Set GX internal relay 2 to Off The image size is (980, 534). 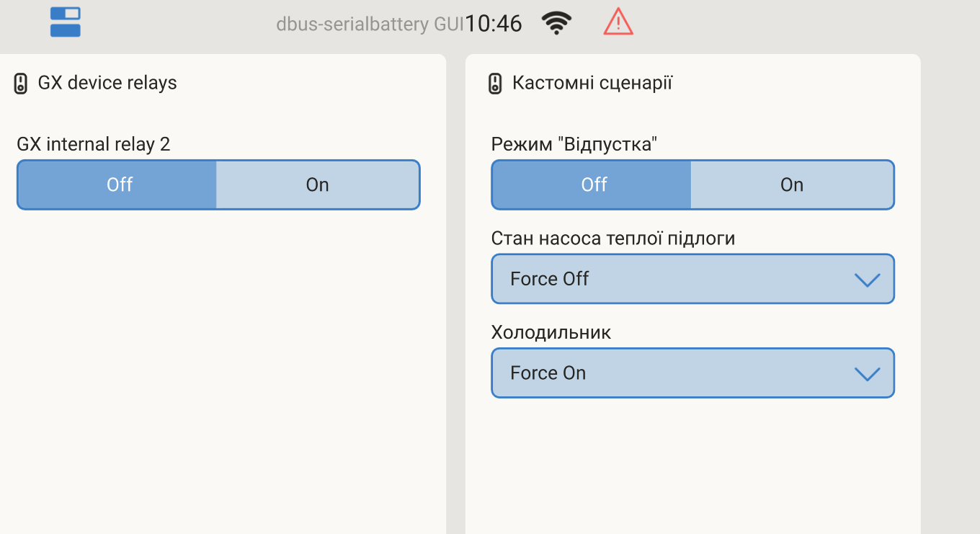click(119, 185)
